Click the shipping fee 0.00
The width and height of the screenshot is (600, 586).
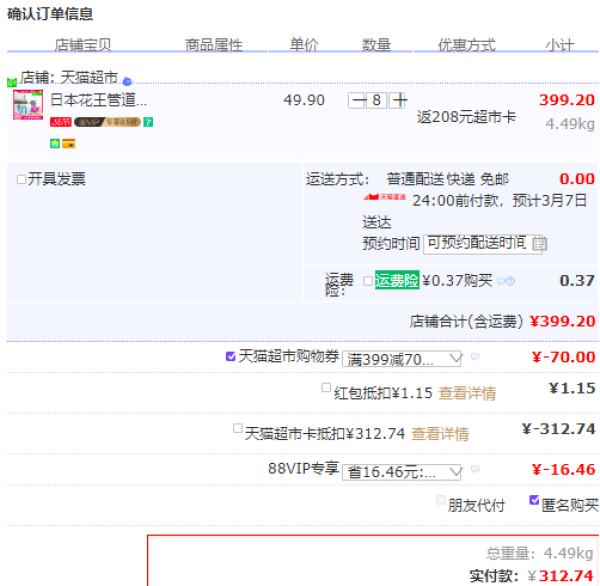(x=577, y=179)
